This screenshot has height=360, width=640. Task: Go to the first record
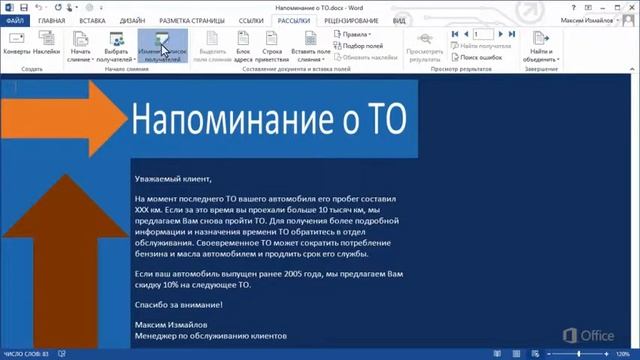tap(455, 34)
